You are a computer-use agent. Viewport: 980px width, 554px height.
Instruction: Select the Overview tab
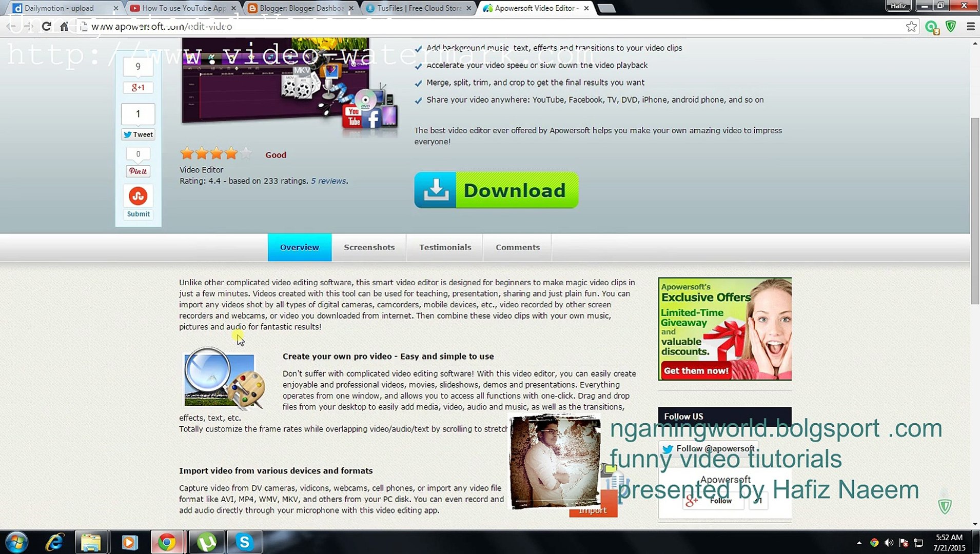[300, 247]
